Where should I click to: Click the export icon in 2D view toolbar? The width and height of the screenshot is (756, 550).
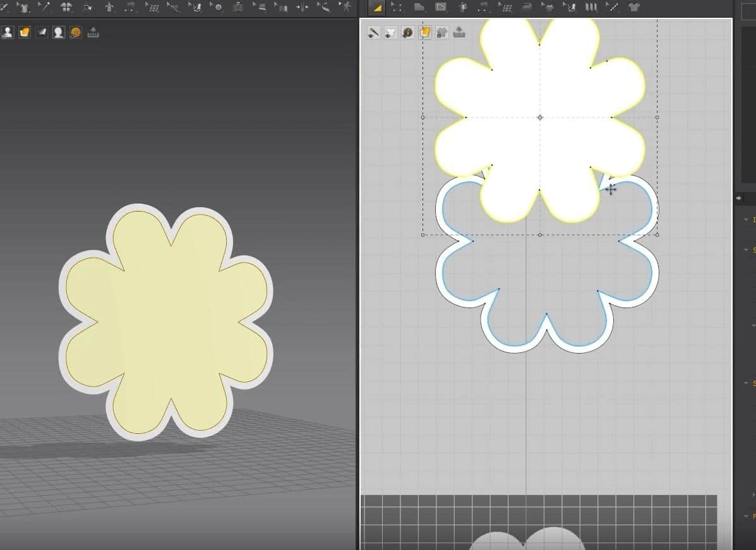coord(460,32)
